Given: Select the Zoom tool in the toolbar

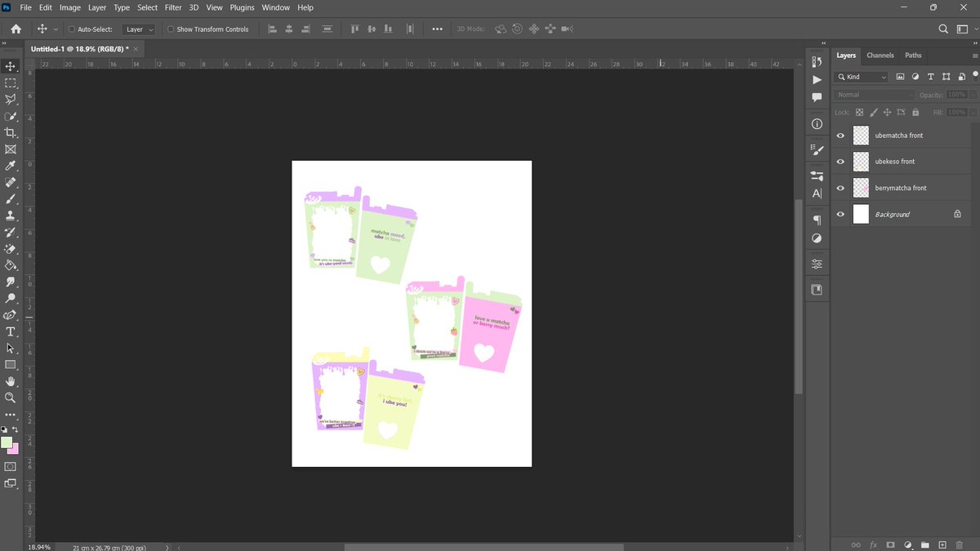Looking at the screenshot, I should coord(11,398).
